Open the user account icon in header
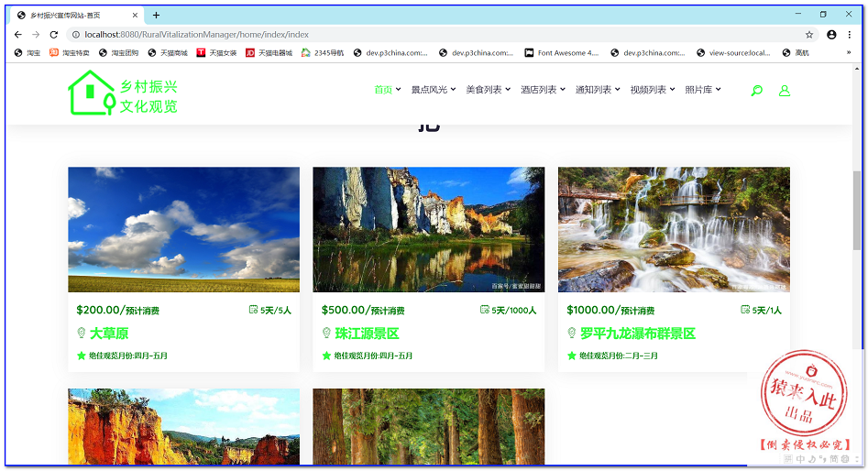Image resolution: width=868 pixels, height=471 pixels. click(x=785, y=90)
